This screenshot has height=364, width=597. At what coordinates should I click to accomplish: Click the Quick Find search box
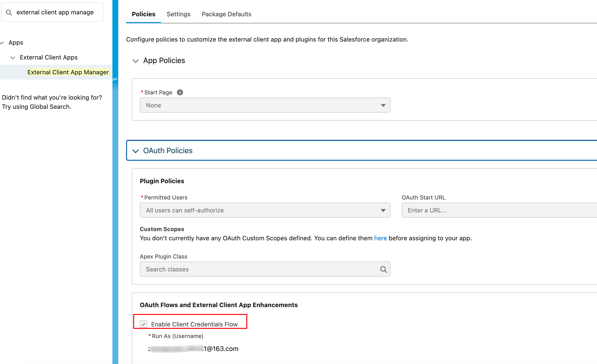click(x=56, y=13)
